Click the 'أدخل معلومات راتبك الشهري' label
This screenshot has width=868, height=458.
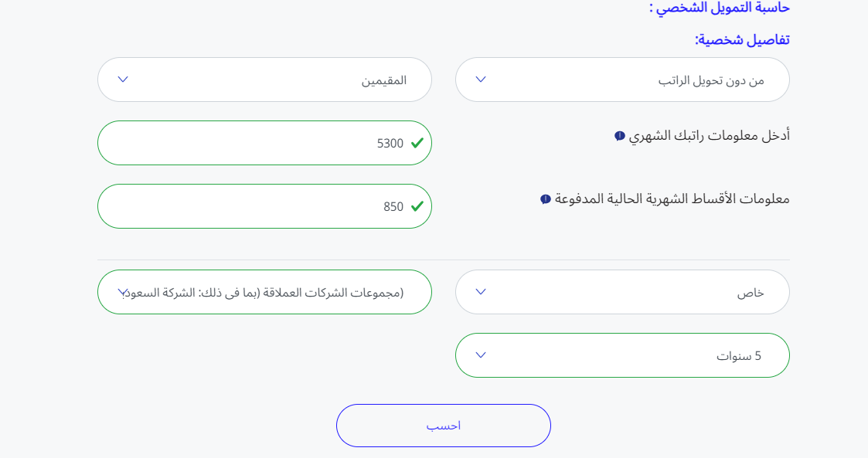[709, 136]
